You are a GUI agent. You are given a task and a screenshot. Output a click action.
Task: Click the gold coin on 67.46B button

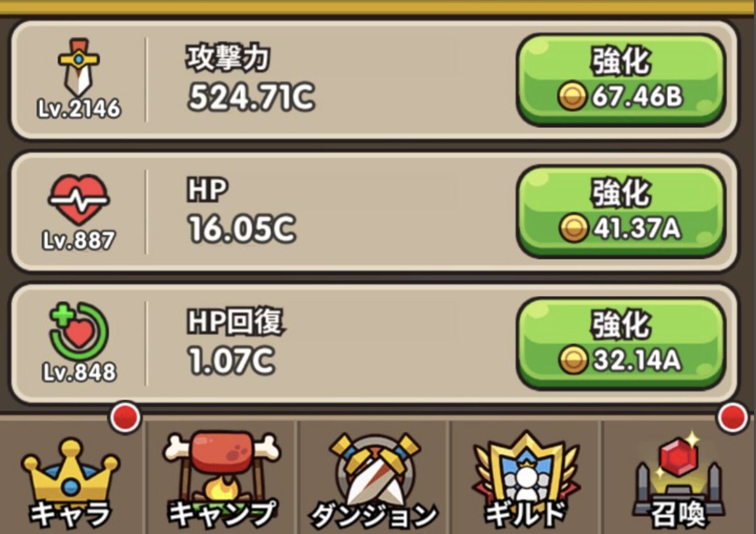572,96
